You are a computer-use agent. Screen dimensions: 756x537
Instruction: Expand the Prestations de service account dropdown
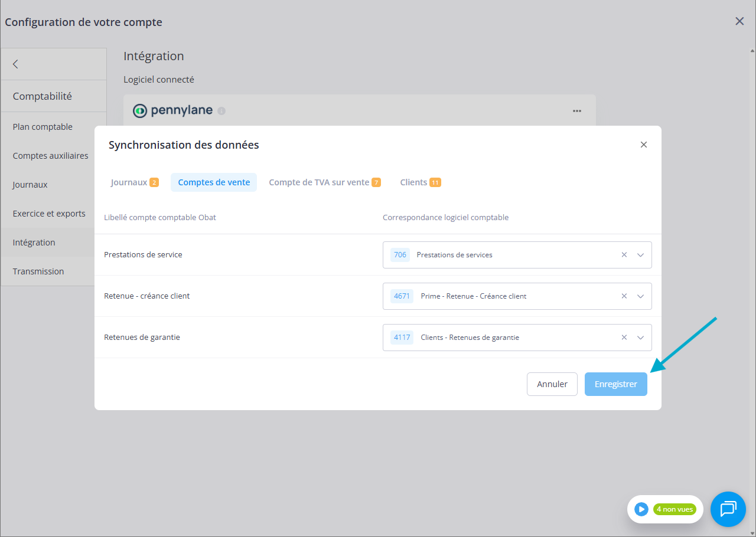[x=640, y=255]
